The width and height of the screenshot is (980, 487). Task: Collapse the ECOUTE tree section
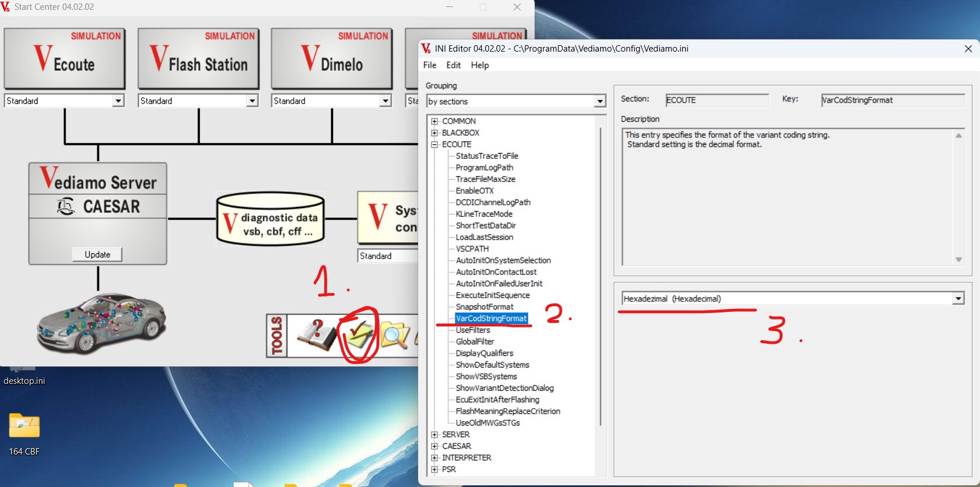coord(434,144)
